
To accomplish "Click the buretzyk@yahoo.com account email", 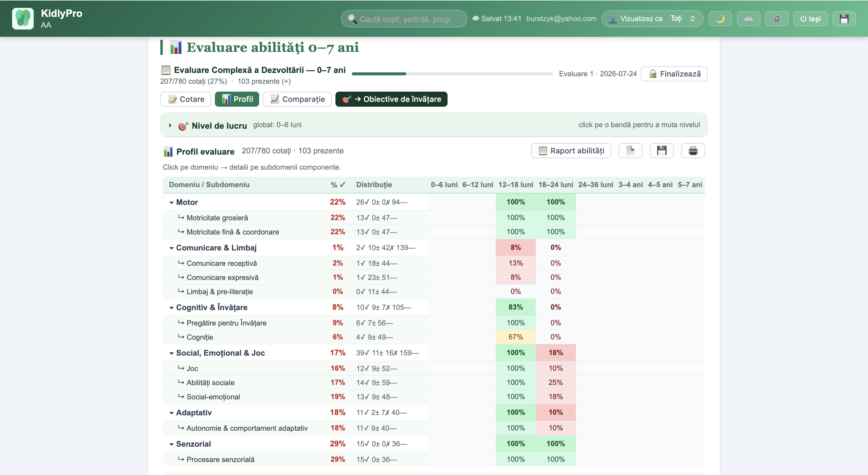I will pyautogui.click(x=561, y=18).
